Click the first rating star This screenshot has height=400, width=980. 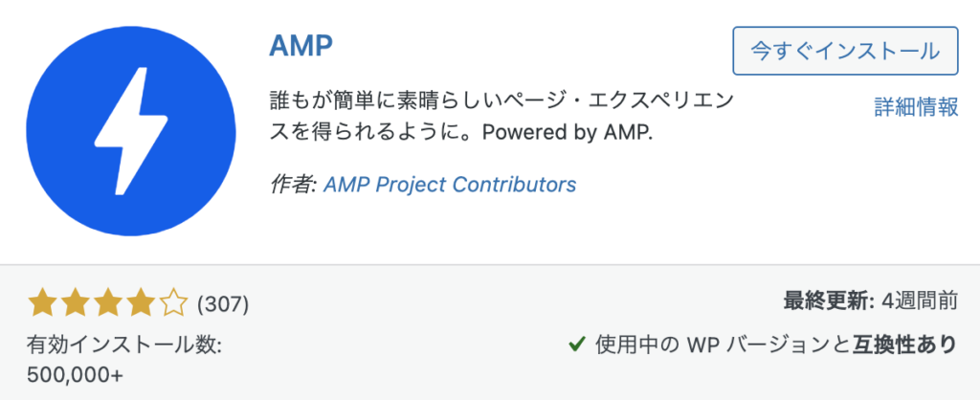click(43, 304)
